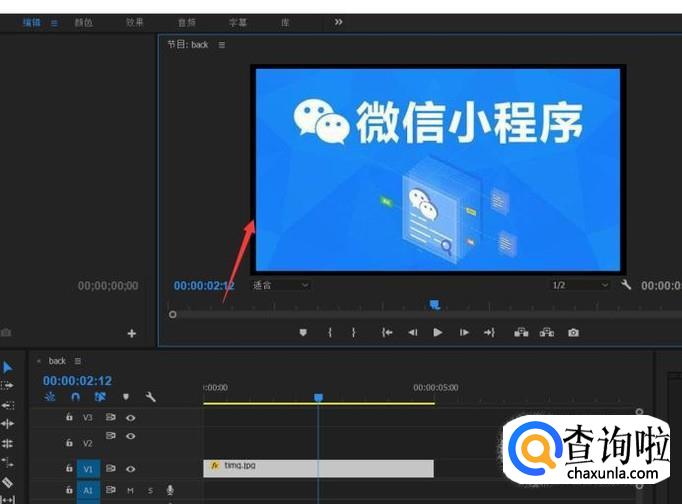
Task: Open Program monitor panel menu
Action: pyautogui.click(x=222, y=45)
